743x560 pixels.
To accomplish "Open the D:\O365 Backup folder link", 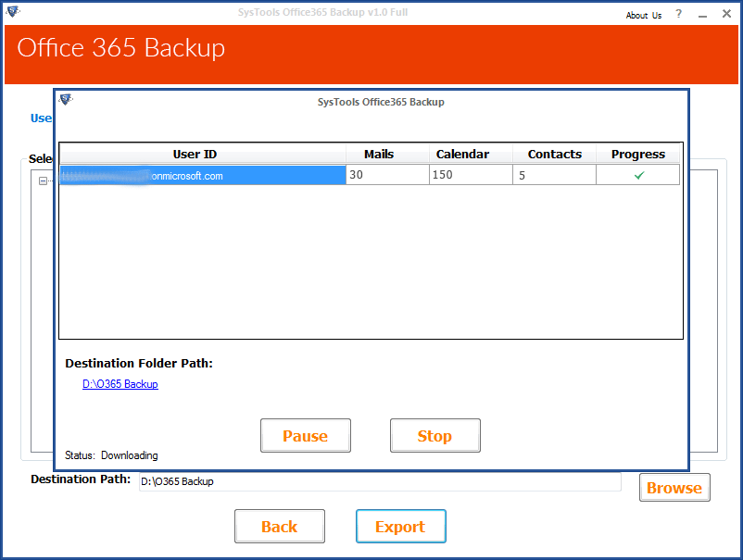I will tap(120, 384).
